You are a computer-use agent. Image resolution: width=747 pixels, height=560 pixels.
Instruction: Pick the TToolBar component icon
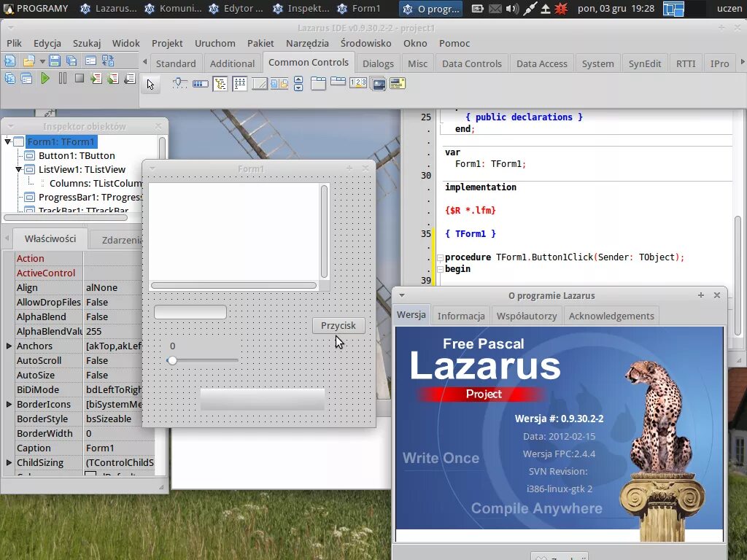(279, 84)
